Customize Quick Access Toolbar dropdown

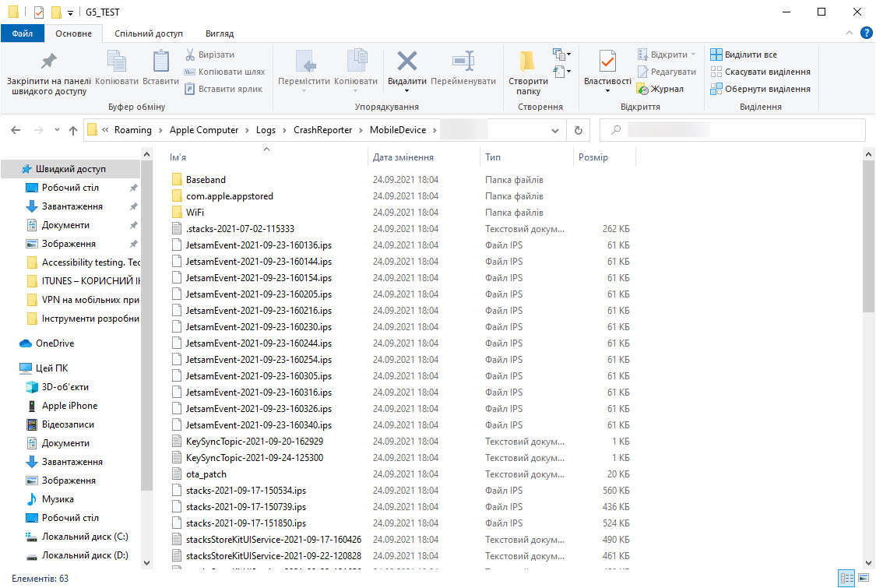[x=70, y=12]
